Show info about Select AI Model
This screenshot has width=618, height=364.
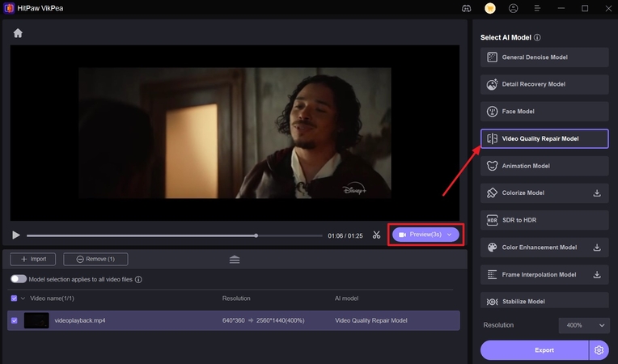(x=537, y=37)
